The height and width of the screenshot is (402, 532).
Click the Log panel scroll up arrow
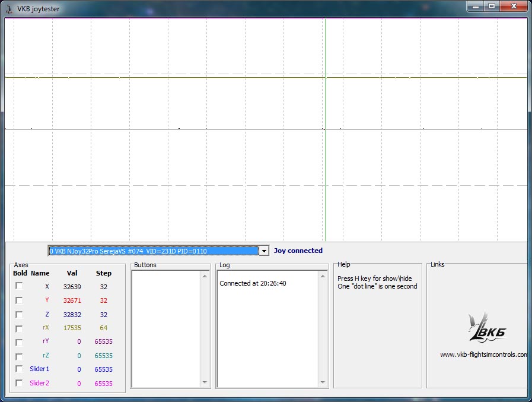[x=323, y=276]
